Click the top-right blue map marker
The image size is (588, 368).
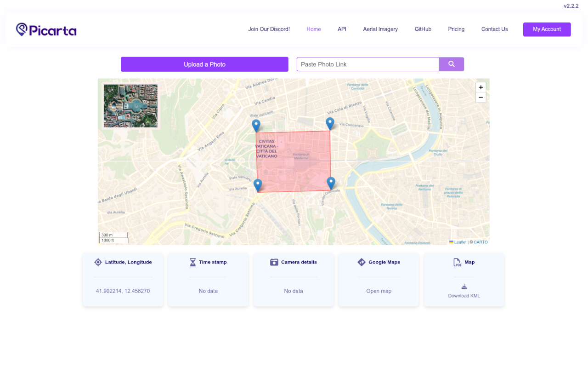tap(330, 123)
